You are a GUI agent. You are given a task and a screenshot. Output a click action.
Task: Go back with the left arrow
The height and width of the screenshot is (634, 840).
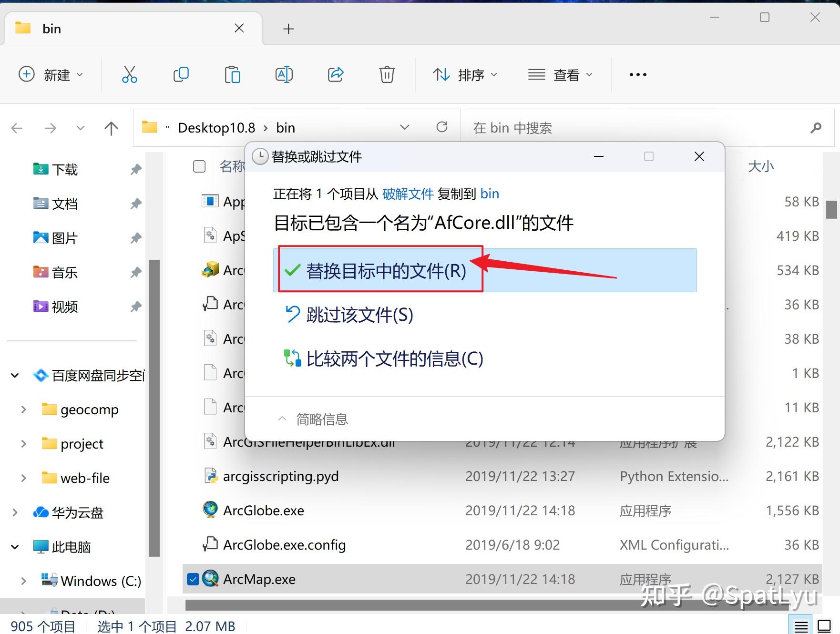tap(17, 128)
